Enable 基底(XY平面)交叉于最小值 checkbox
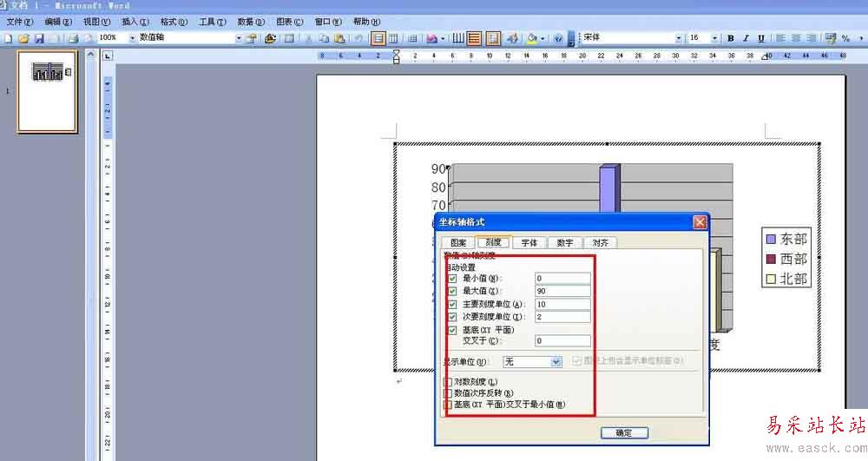The image size is (868, 461). click(x=449, y=405)
